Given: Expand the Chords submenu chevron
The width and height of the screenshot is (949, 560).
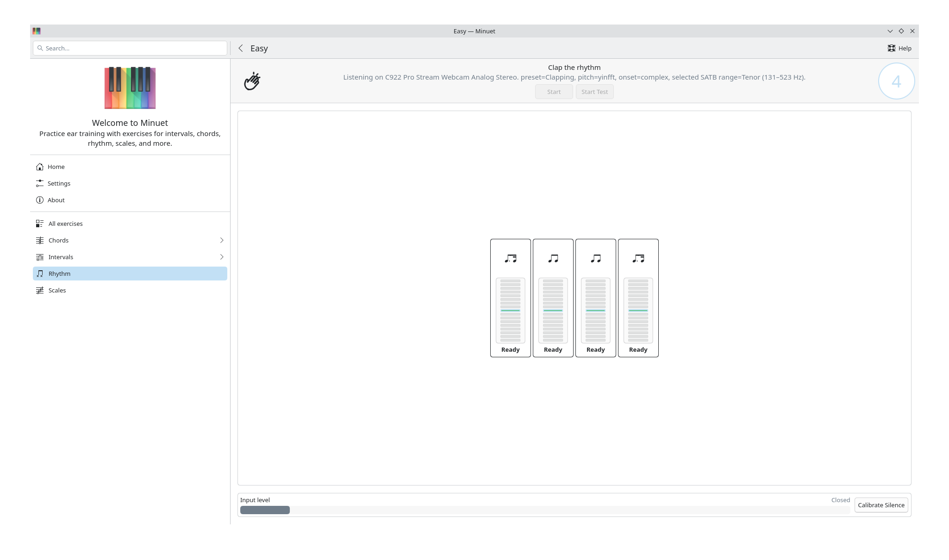Looking at the screenshot, I should click(x=222, y=240).
